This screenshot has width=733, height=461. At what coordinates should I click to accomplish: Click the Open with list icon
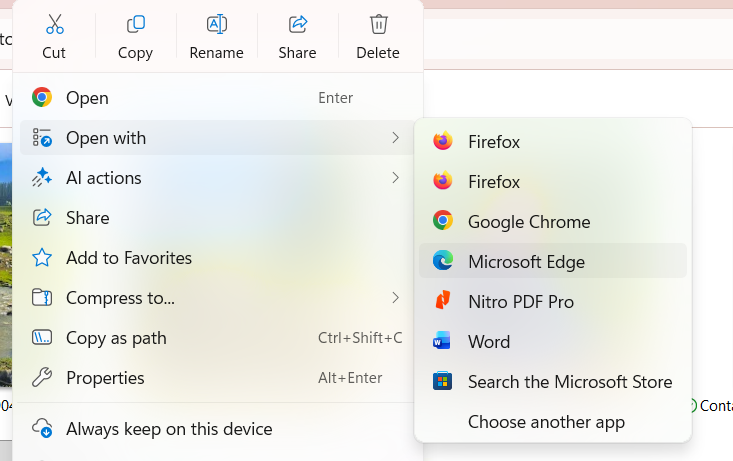(x=42, y=137)
